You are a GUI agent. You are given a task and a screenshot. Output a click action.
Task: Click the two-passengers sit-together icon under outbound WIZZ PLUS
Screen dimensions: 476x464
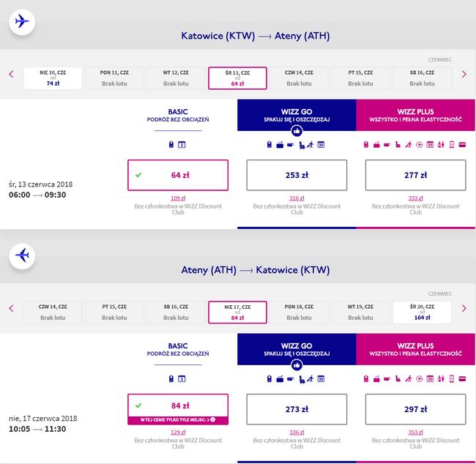click(441, 145)
